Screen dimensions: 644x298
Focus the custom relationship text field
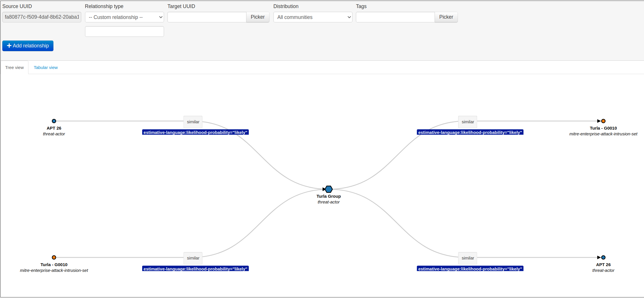(124, 32)
